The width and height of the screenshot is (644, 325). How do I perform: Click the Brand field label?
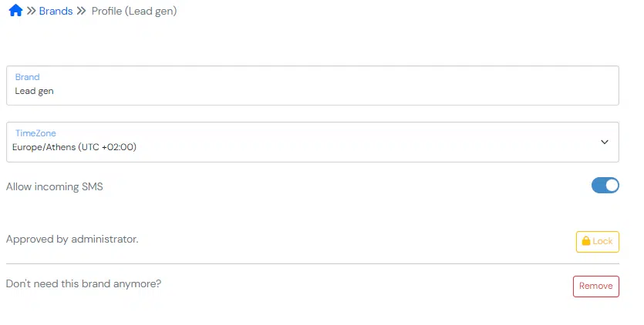click(x=28, y=77)
